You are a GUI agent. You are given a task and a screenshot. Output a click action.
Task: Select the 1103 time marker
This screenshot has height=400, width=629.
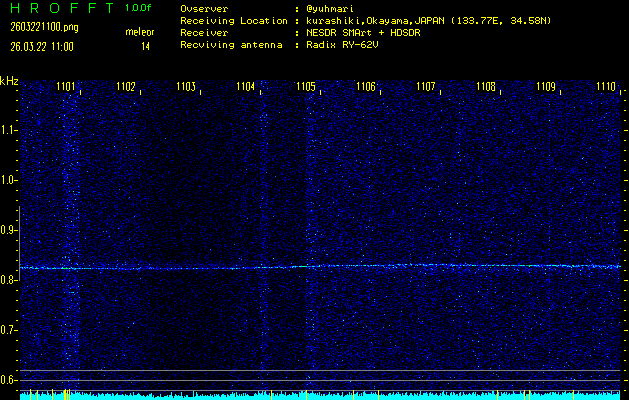pos(186,87)
